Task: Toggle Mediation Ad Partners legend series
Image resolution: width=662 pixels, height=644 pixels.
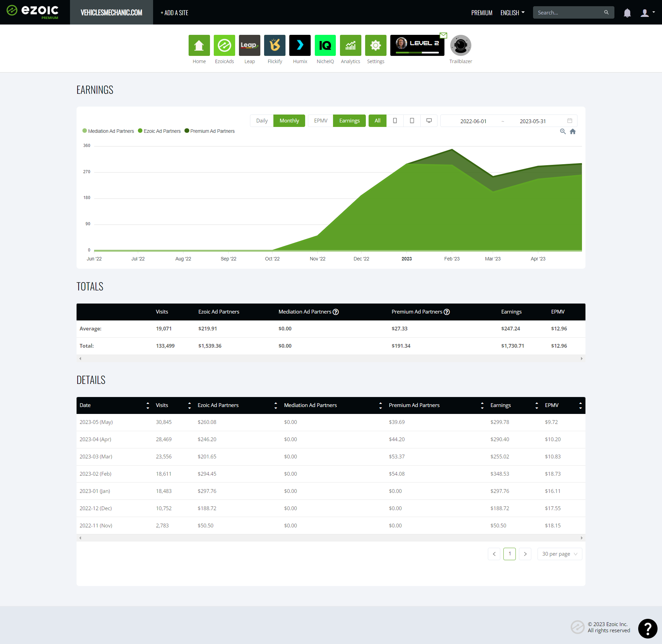Action: (108, 131)
